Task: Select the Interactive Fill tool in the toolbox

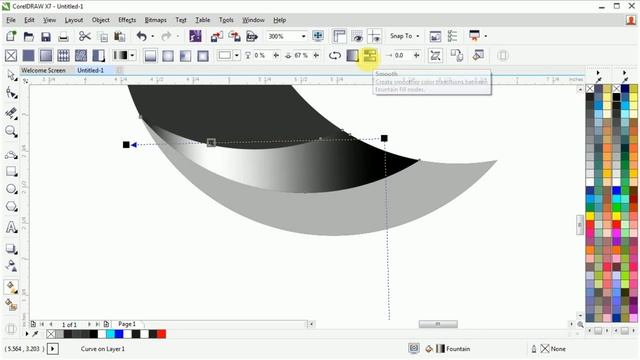Action: (x=11, y=288)
